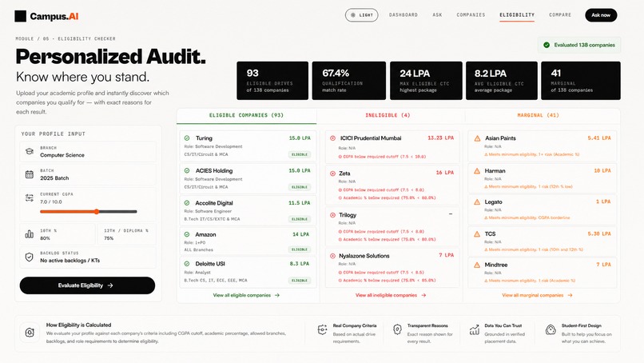Open the No active backlogs / KTs field
This screenshot has width=644, height=363.
coord(88,257)
